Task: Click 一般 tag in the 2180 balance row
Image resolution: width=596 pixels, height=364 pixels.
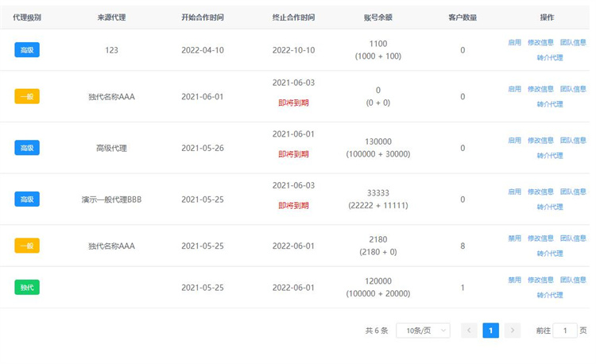Action: click(x=27, y=246)
